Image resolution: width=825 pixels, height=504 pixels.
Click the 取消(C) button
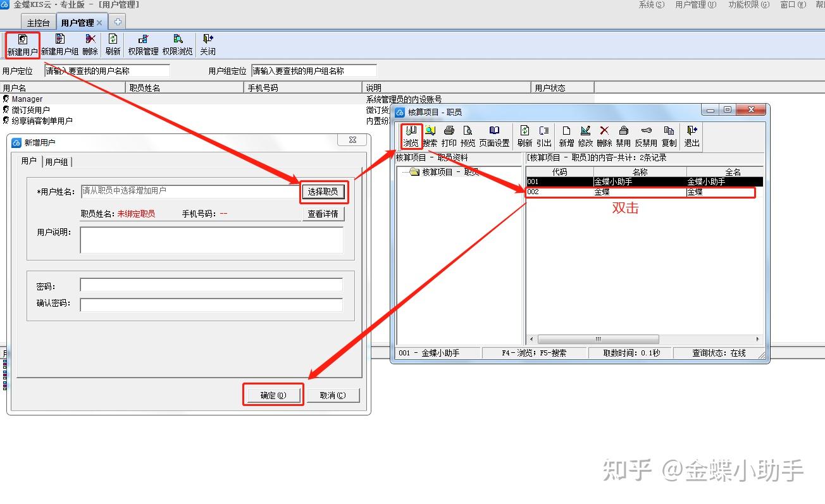[333, 395]
